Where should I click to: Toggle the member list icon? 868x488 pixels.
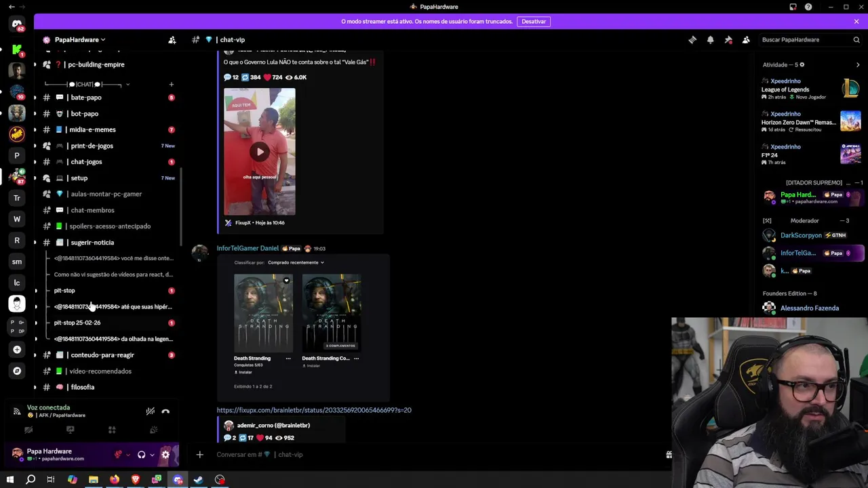tap(746, 40)
